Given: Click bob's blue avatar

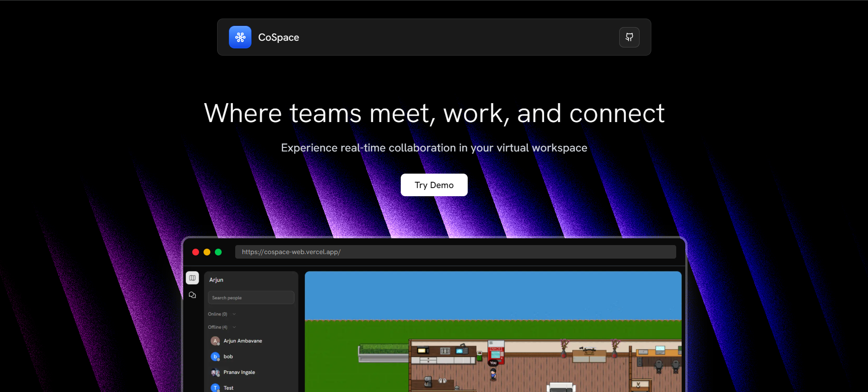Looking at the screenshot, I should (215, 357).
